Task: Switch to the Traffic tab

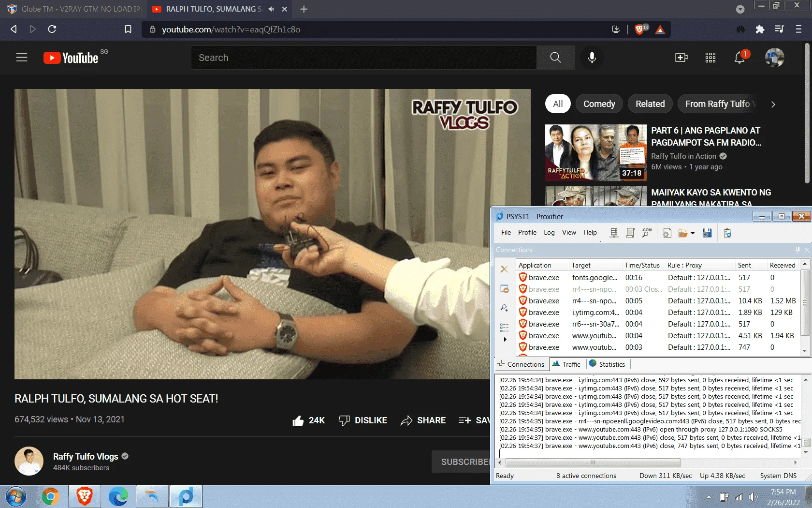Action: click(566, 364)
